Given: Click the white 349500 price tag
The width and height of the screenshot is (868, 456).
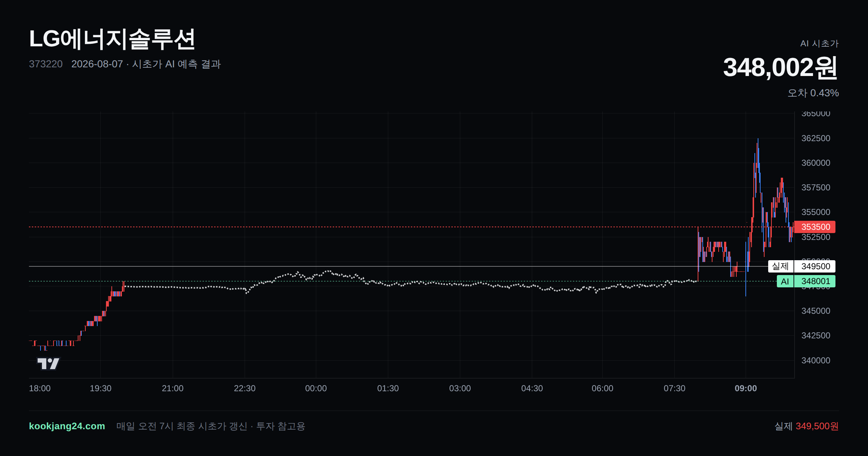Looking at the screenshot, I should (815, 266).
